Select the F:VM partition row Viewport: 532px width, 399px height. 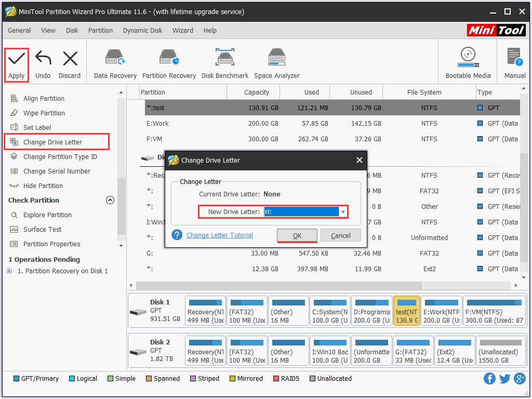coord(332,139)
